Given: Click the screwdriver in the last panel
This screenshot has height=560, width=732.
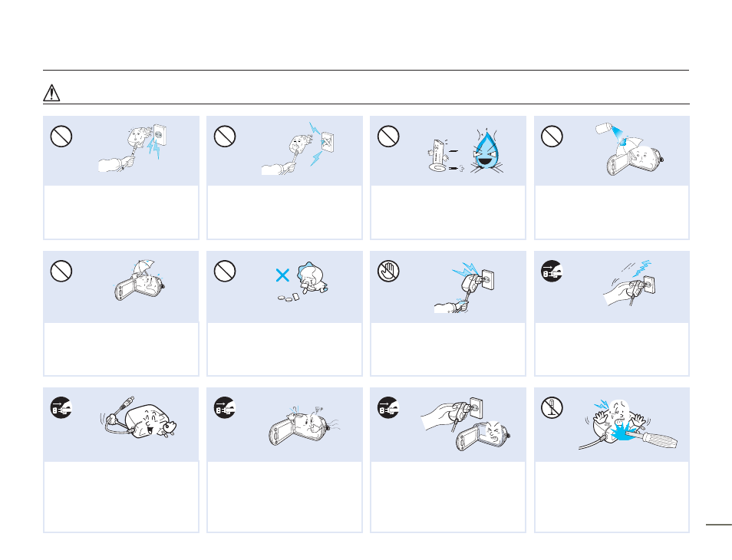Looking at the screenshot, I should coord(651,438).
